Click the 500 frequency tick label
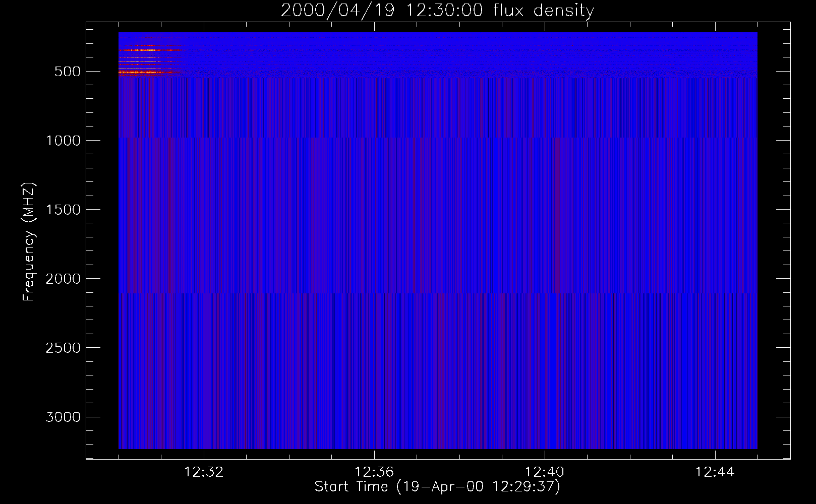Viewport: 816px width, 504px height. coord(68,72)
